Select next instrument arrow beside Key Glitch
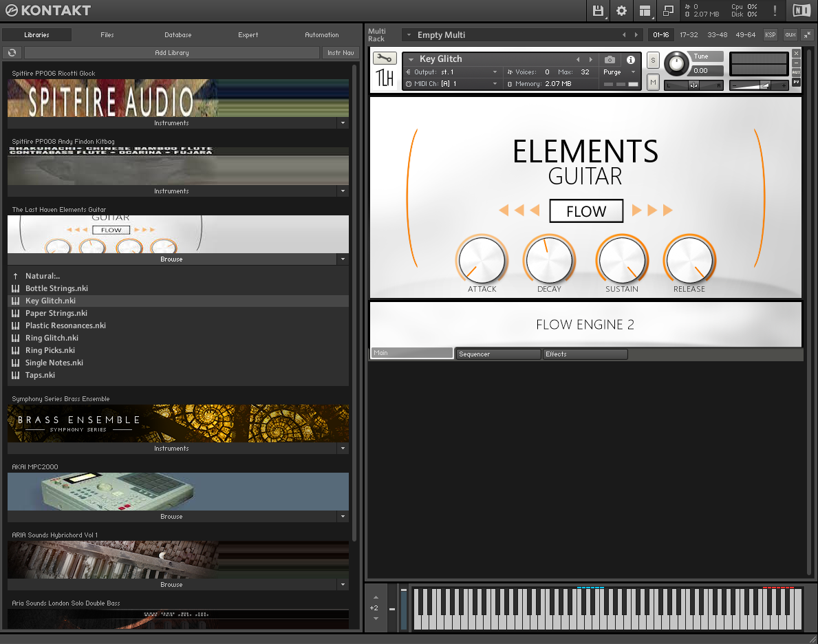Viewport: 818px width, 644px height. click(590, 59)
